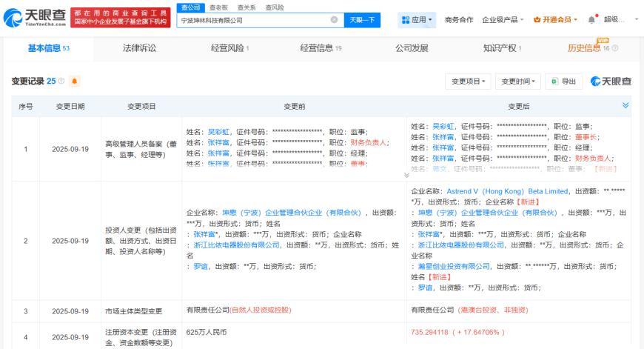The width and height of the screenshot is (644, 349).
Task: Click the info icon next to 变更记录 25
Action: click(61, 81)
